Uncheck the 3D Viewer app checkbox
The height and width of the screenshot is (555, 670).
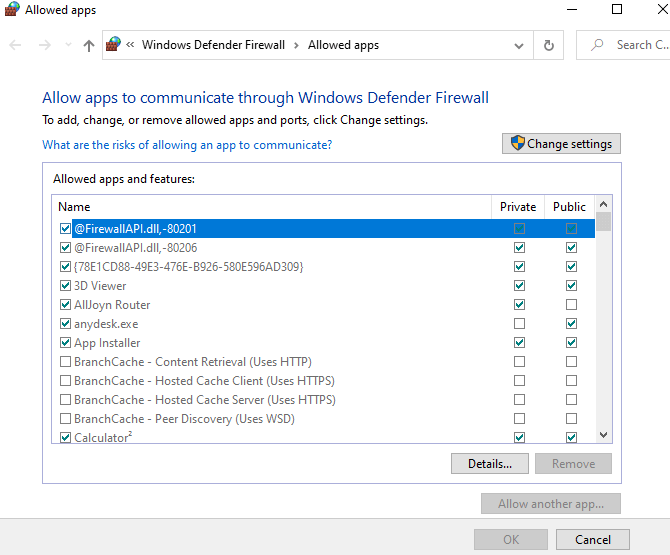[x=66, y=286]
